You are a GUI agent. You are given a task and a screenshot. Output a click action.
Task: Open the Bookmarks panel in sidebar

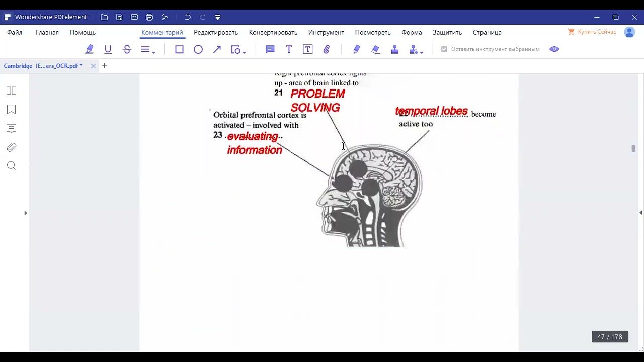click(x=11, y=109)
